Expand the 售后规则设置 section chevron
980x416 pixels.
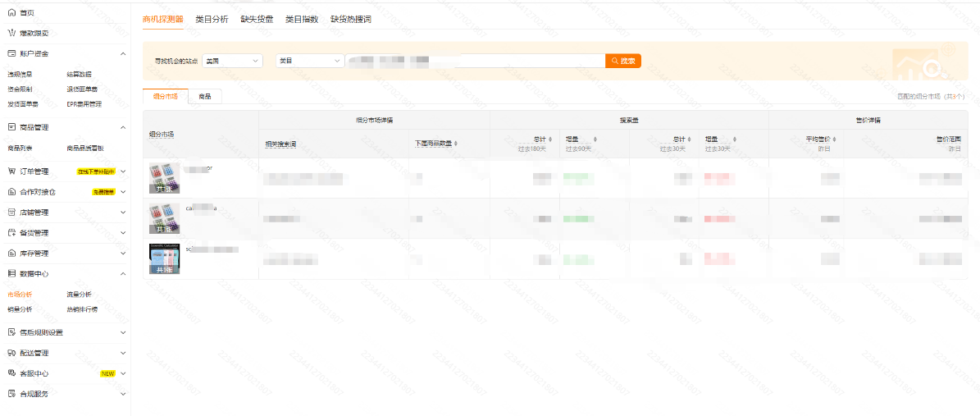[x=123, y=332]
